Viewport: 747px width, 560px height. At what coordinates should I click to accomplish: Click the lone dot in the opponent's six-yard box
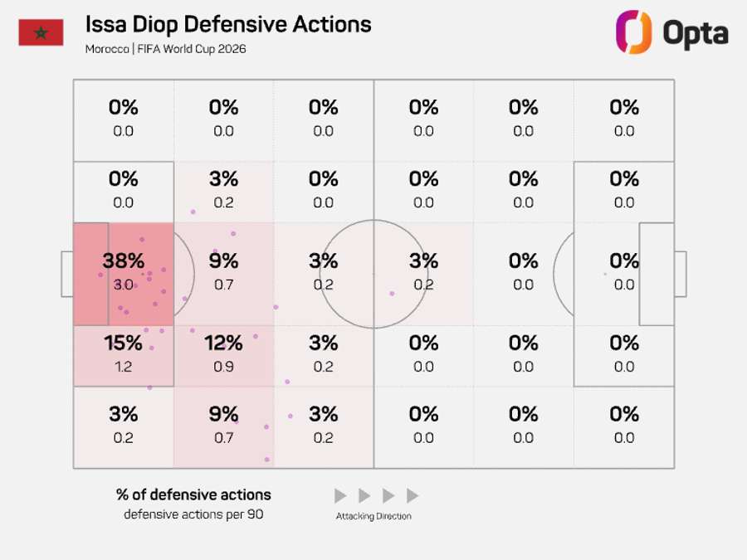pyautogui.click(x=606, y=274)
